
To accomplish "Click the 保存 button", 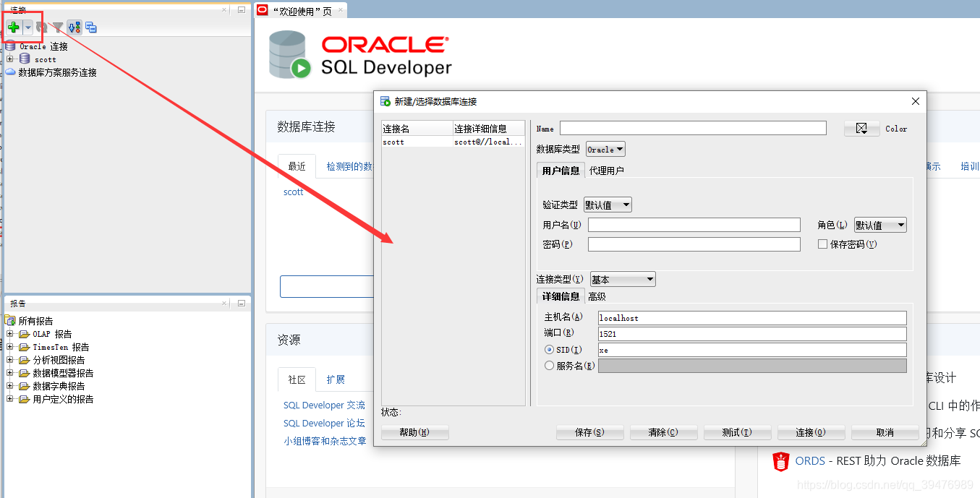I will (x=589, y=432).
